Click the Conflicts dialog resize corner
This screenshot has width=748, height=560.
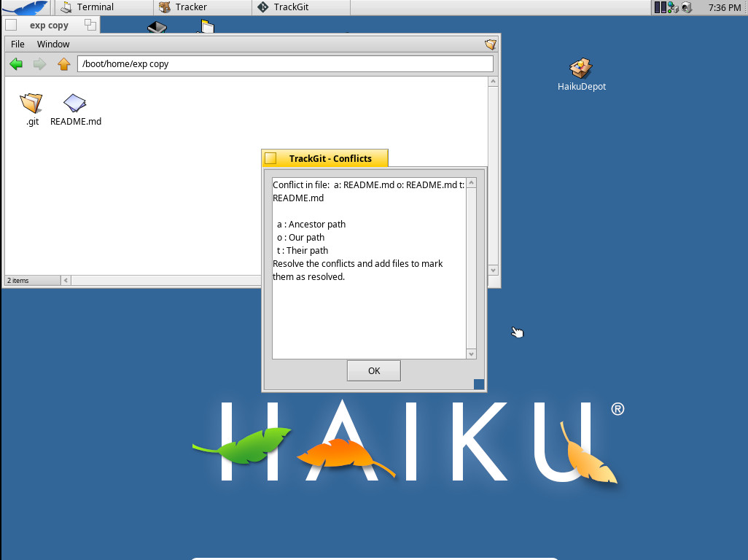point(479,384)
